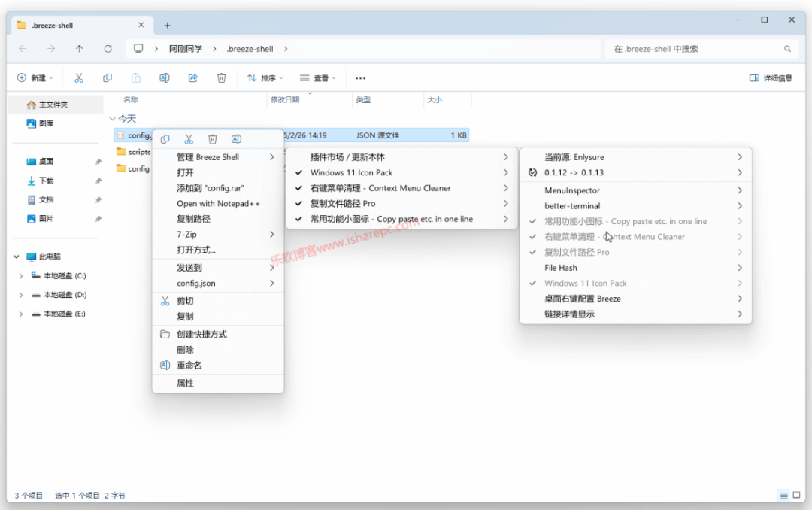Image resolution: width=812 pixels, height=510 pixels.
Task: Choose 桌面右键配置 Breeze plugin
Action: 635,299
